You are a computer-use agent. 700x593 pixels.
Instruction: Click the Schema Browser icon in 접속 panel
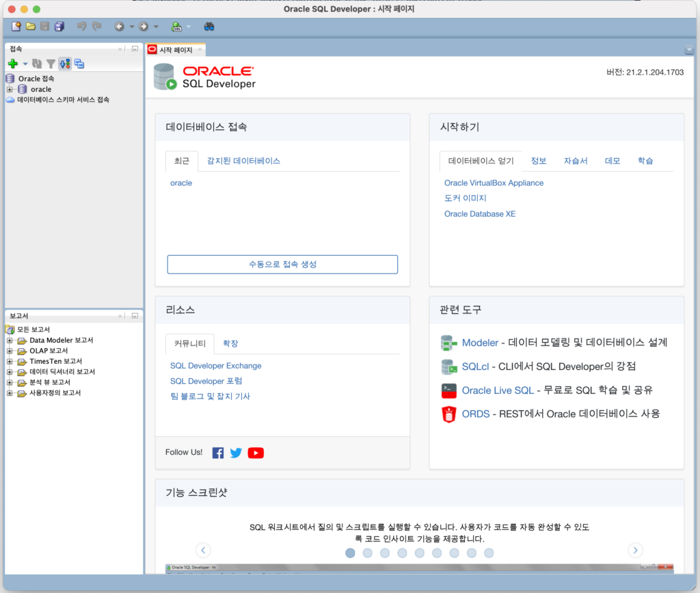pos(65,64)
